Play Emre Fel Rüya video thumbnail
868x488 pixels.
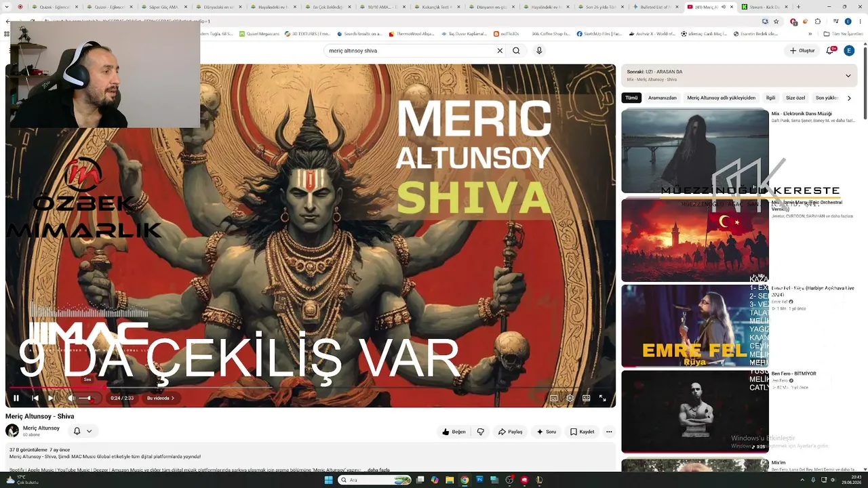(695, 326)
